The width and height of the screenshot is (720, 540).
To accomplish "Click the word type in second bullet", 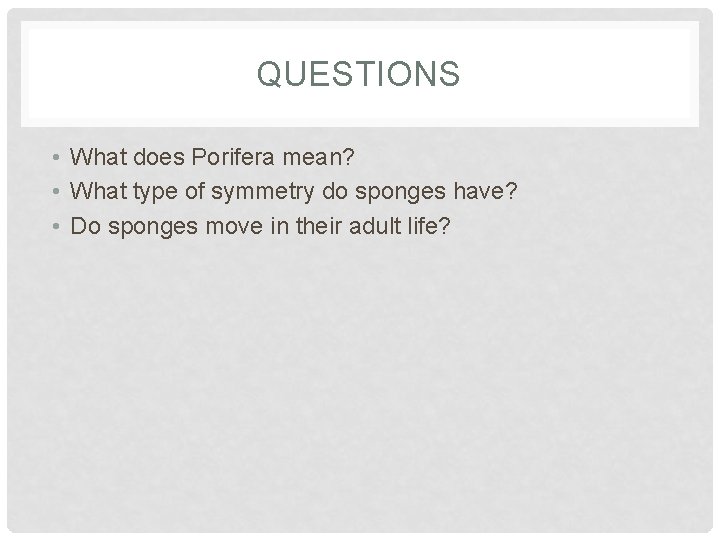I will [155, 191].
